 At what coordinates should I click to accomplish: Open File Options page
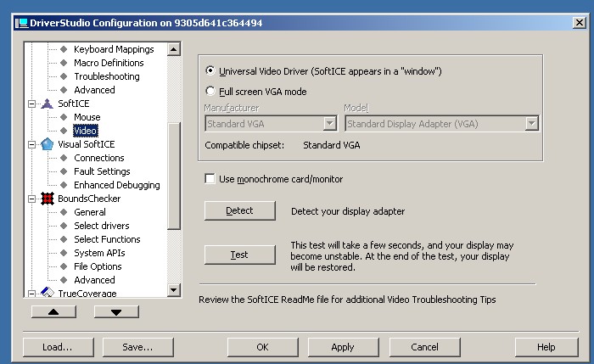[98, 266]
